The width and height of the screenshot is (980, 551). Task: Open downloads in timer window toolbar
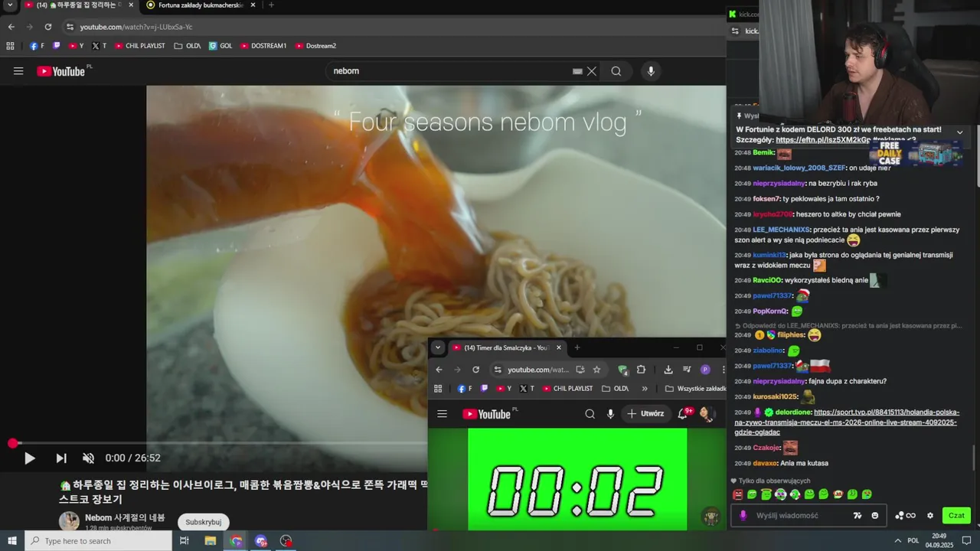click(x=668, y=370)
